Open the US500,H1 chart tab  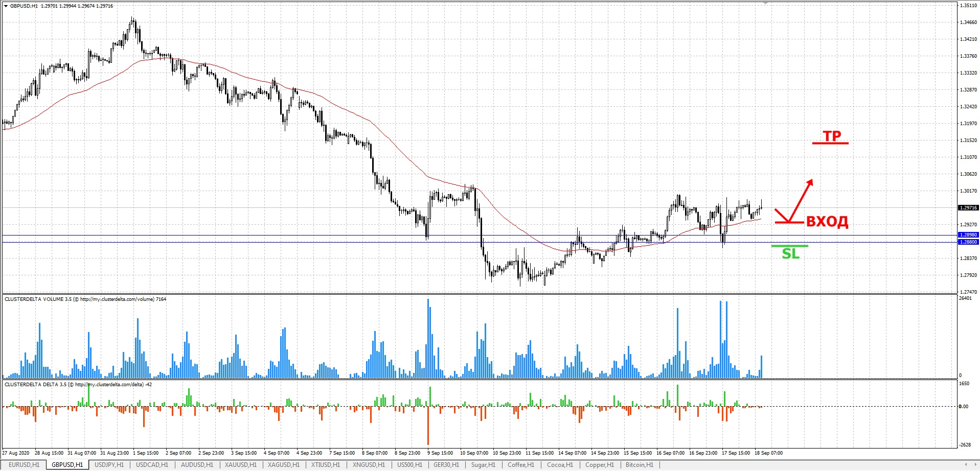(409, 465)
